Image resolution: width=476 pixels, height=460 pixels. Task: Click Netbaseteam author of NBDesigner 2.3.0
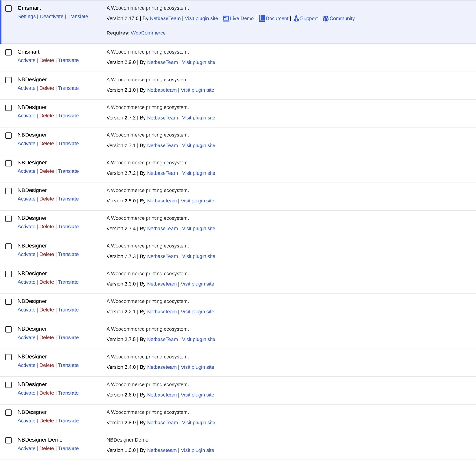click(162, 284)
